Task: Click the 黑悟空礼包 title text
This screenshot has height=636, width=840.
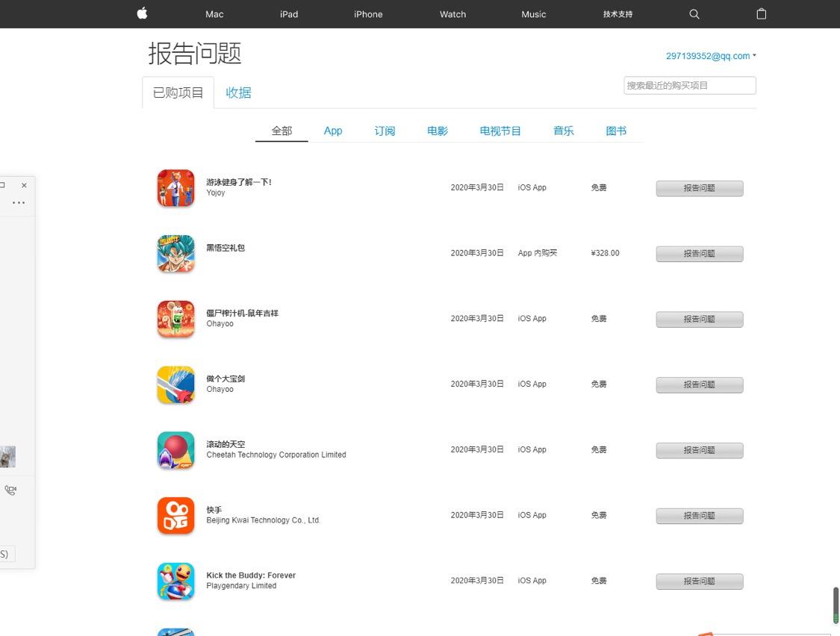Action: [x=225, y=248]
